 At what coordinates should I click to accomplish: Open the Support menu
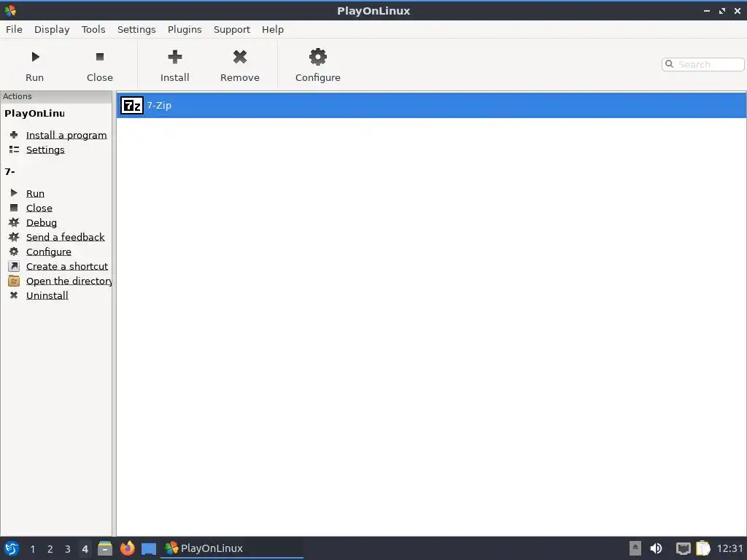(x=232, y=29)
